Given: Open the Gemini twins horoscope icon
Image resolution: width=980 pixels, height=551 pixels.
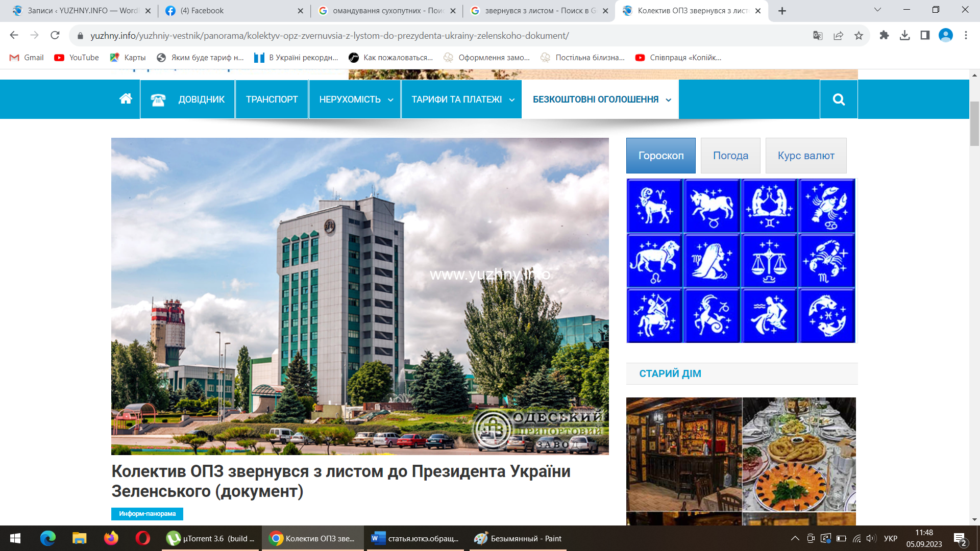Looking at the screenshot, I should coord(769,206).
